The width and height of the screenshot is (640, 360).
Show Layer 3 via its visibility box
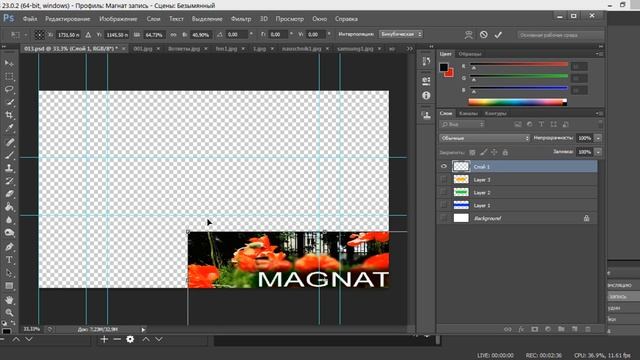444,180
